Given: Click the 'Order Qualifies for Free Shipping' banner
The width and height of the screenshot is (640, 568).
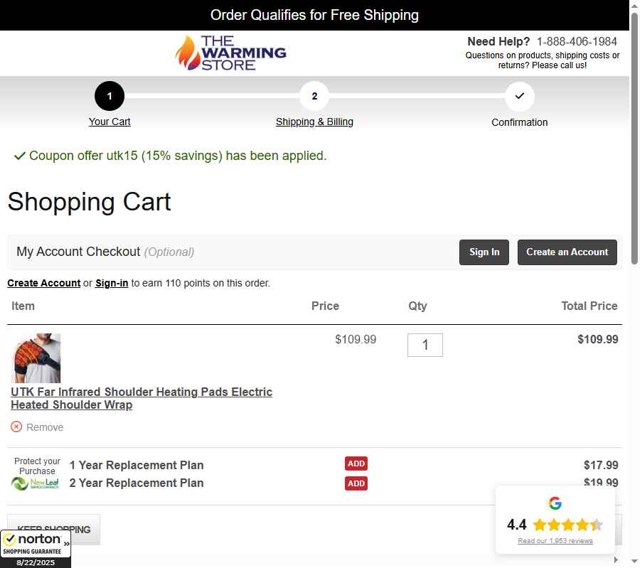Looking at the screenshot, I should point(314,15).
